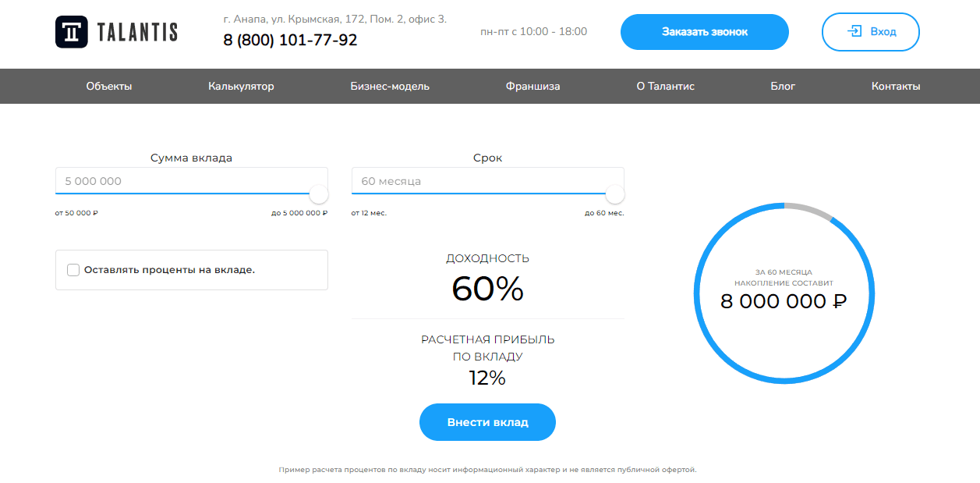The width and height of the screenshot is (980, 483).
Task: Click the 'Вход' login button
Action: [870, 32]
